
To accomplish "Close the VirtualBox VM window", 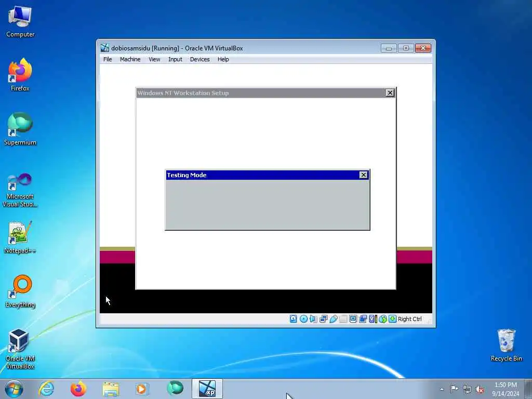I will pyautogui.click(x=423, y=48).
